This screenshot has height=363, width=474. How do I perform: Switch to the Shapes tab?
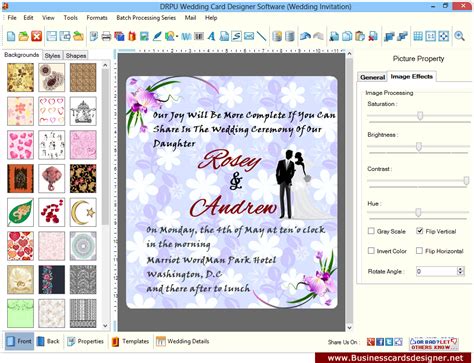76,55
